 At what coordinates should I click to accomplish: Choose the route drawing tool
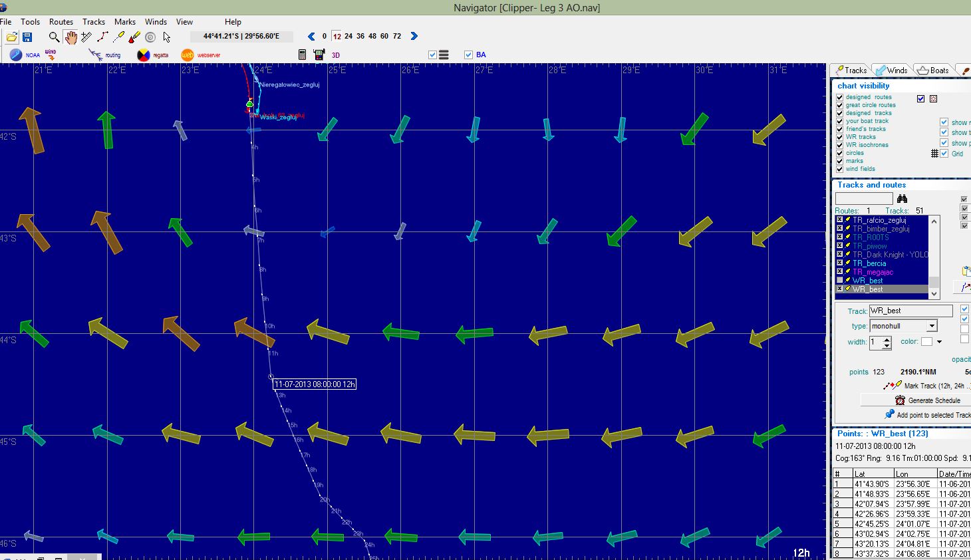[x=102, y=37]
